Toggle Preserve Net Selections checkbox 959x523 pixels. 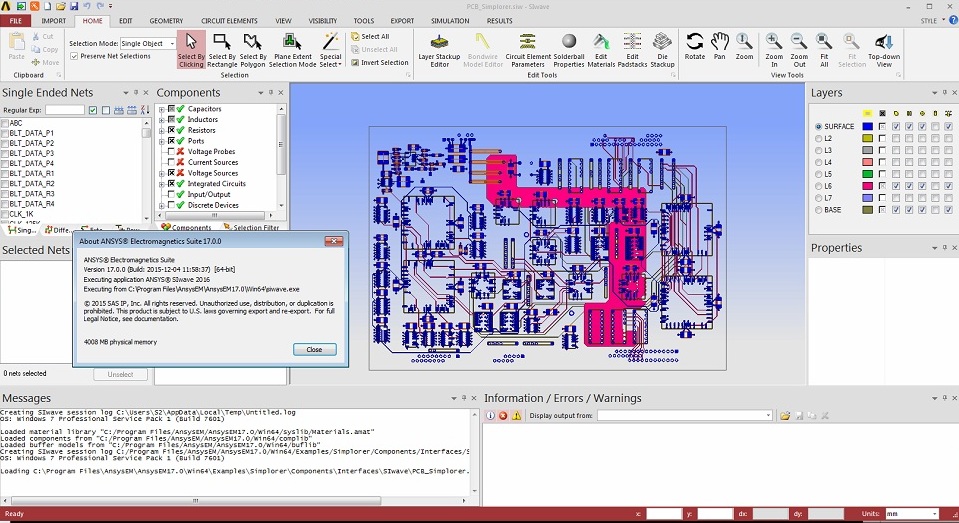pyautogui.click(x=74, y=56)
